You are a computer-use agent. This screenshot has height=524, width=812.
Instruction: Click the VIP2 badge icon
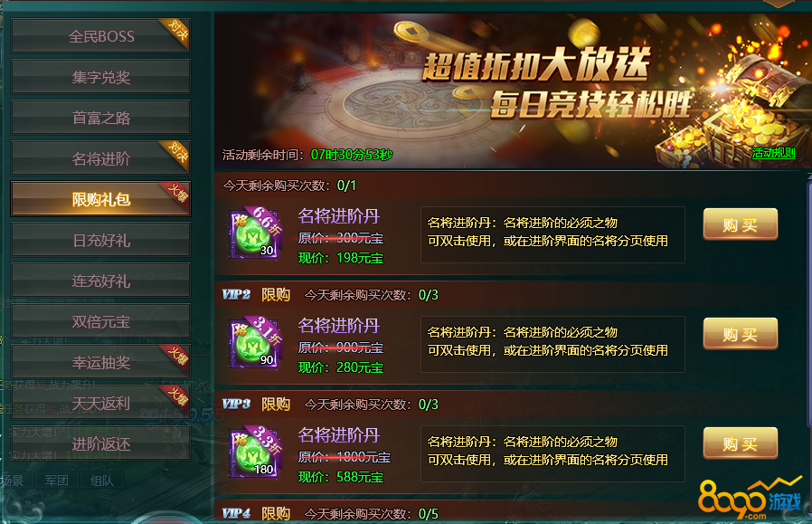pyautogui.click(x=236, y=295)
